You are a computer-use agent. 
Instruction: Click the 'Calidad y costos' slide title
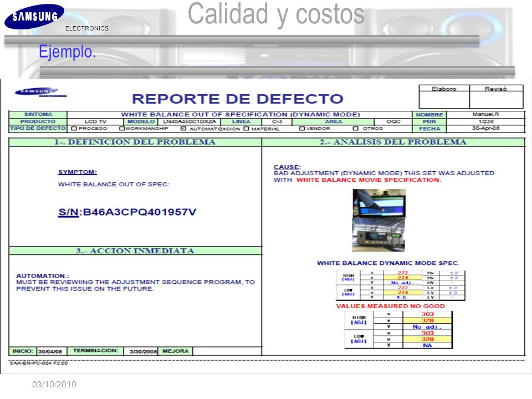point(276,14)
